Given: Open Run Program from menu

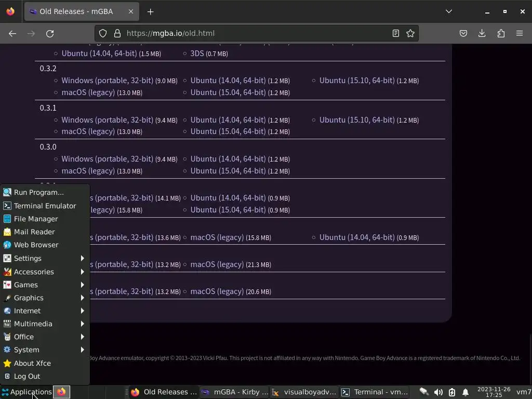Looking at the screenshot, I should coord(45,192).
